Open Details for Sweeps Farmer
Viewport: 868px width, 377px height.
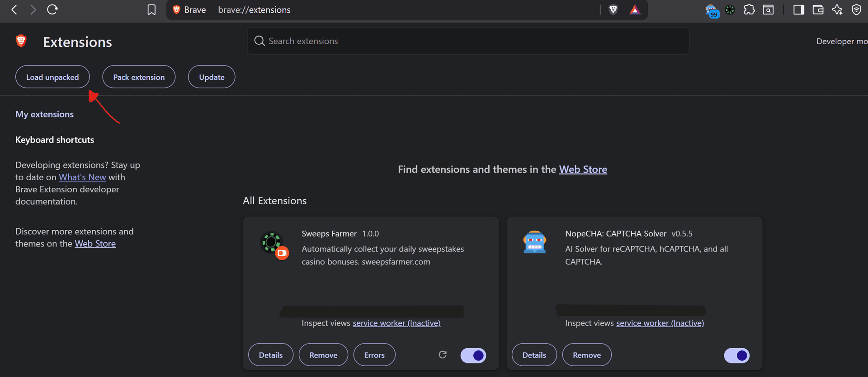point(271,355)
